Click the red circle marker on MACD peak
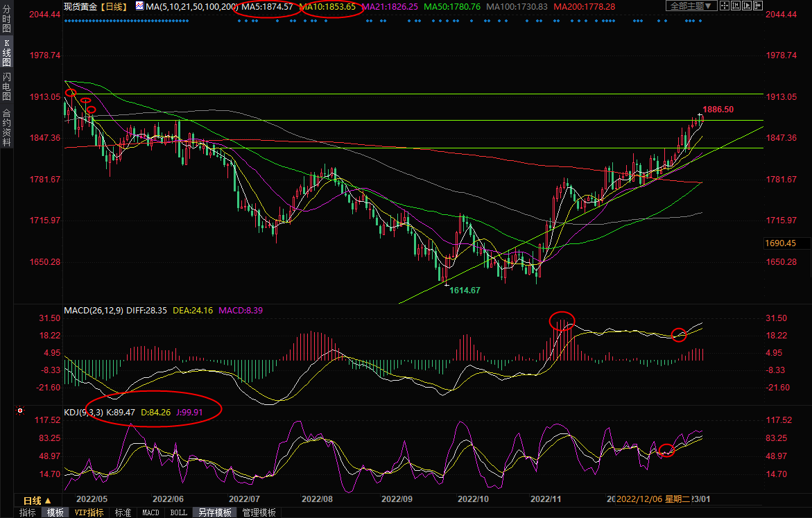 coord(562,320)
